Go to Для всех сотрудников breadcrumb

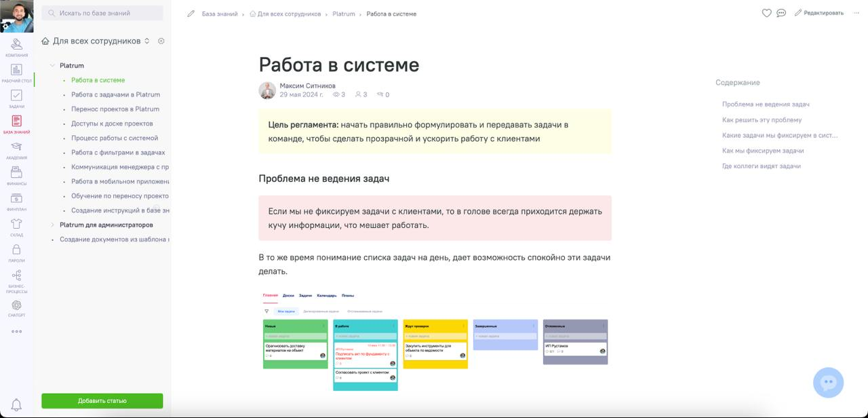click(285, 14)
